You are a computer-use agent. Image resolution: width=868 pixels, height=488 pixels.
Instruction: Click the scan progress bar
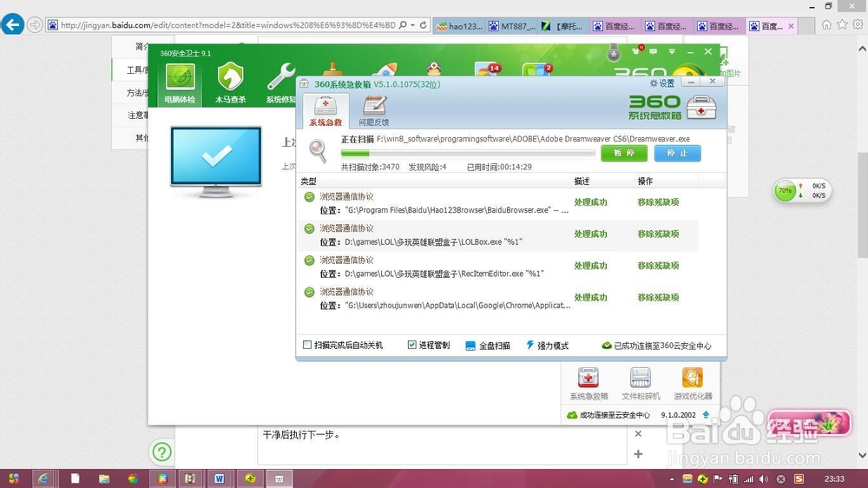click(x=468, y=153)
